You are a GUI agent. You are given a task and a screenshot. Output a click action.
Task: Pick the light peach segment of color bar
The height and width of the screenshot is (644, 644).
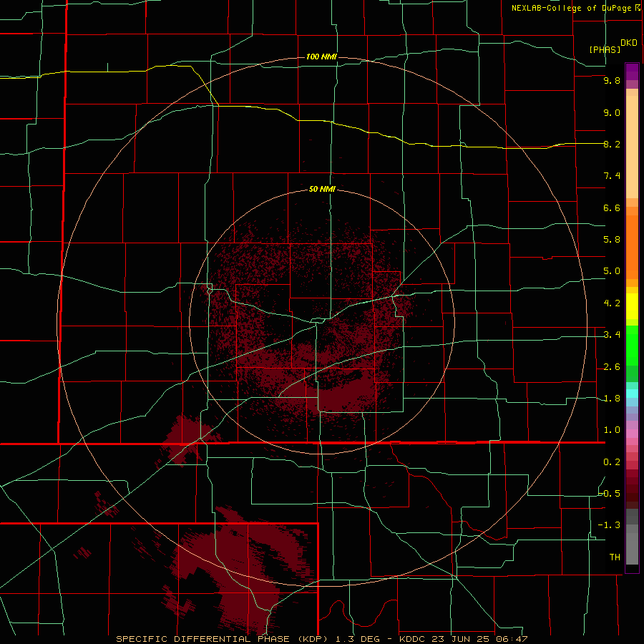(x=632, y=147)
